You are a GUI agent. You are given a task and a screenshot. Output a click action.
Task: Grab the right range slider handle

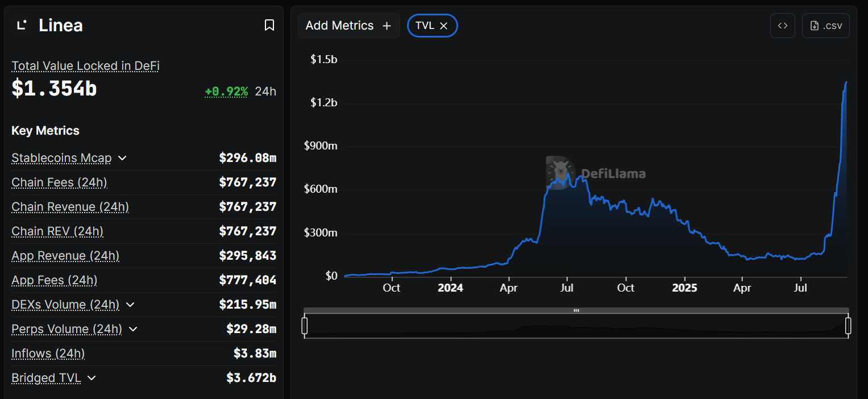(x=848, y=326)
